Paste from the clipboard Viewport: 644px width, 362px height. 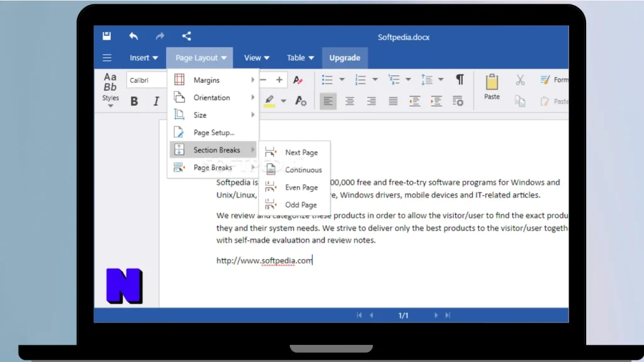pyautogui.click(x=492, y=87)
